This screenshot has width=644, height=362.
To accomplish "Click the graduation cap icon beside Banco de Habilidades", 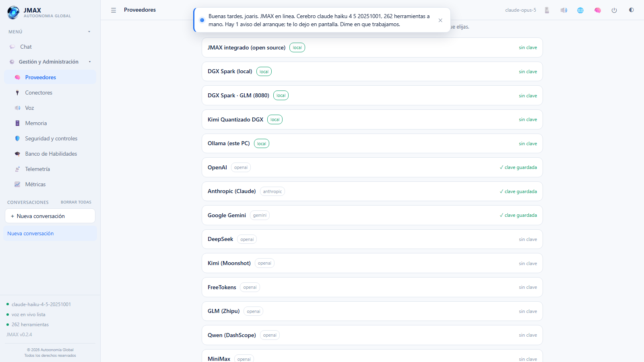I will [17, 154].
